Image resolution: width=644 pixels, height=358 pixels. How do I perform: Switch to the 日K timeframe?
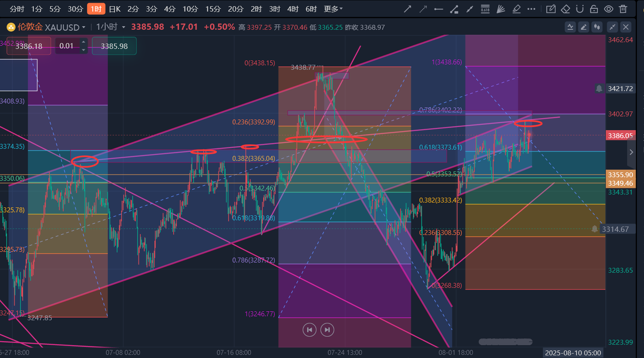[x=115, y=9]
